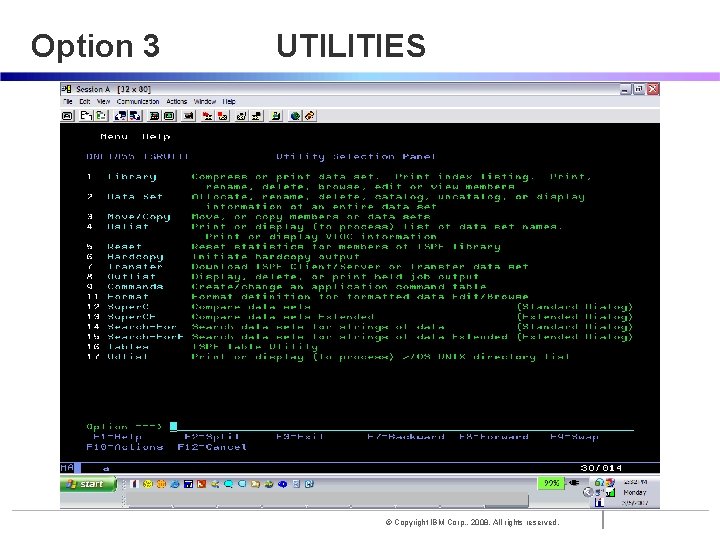Open Display setup from the toolbar

155,116
